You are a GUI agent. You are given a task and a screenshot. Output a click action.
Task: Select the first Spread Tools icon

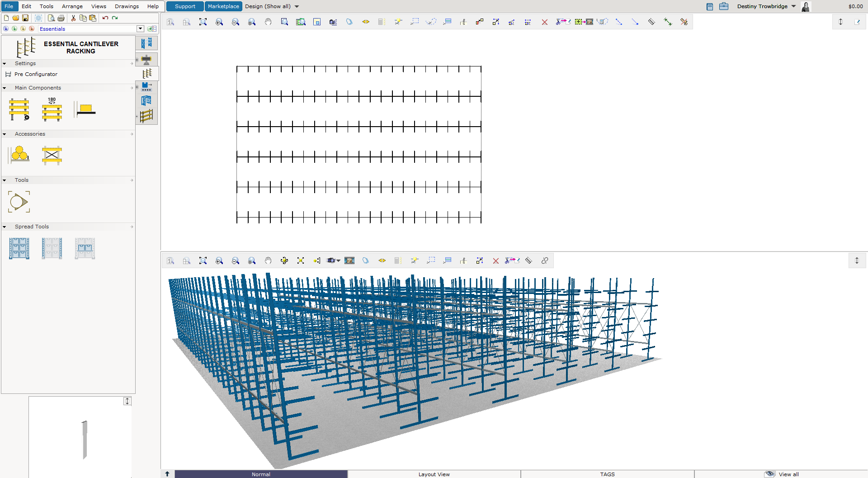19,248
